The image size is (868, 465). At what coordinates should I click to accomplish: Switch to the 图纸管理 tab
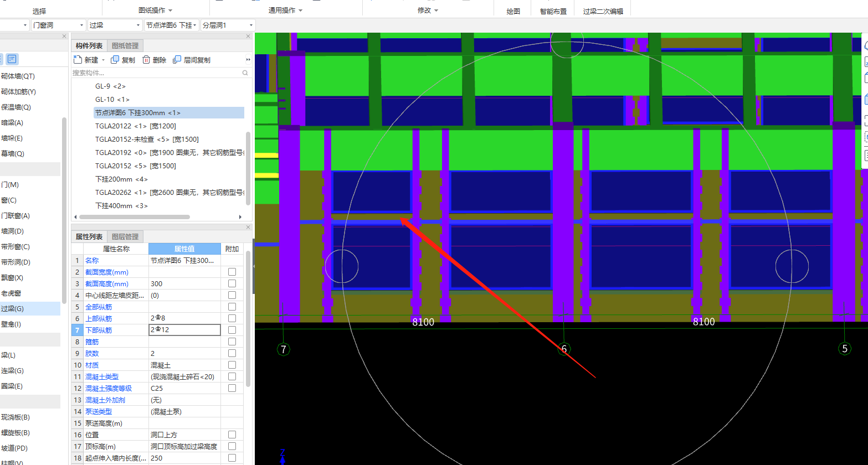[x=125, y=45]
